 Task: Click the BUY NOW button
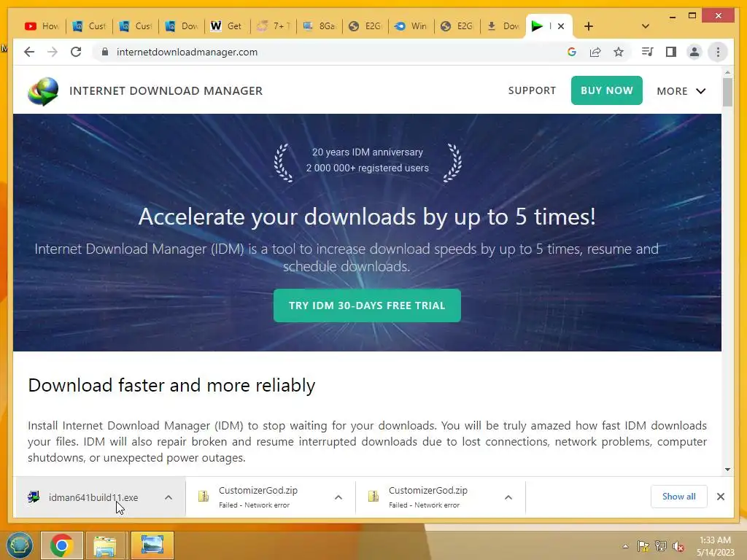pos(606,90)
